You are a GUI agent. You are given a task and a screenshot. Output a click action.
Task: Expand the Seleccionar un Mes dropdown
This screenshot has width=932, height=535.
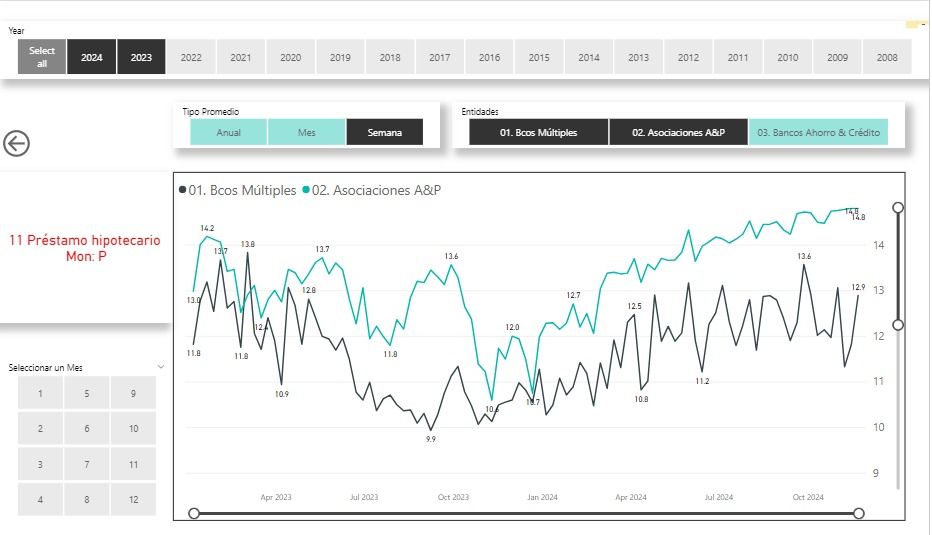pos(161,367)
